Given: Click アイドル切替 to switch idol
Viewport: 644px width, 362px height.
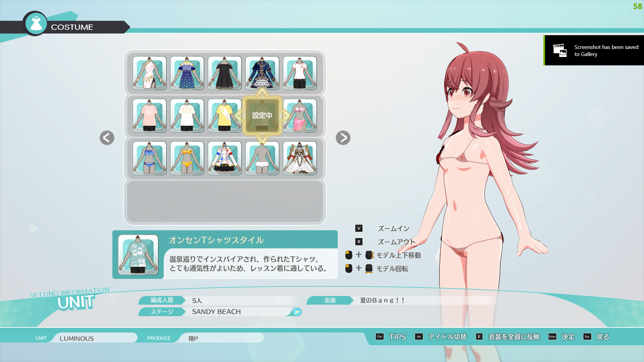Looking at the screenshot, I should [x=447, y=337].
